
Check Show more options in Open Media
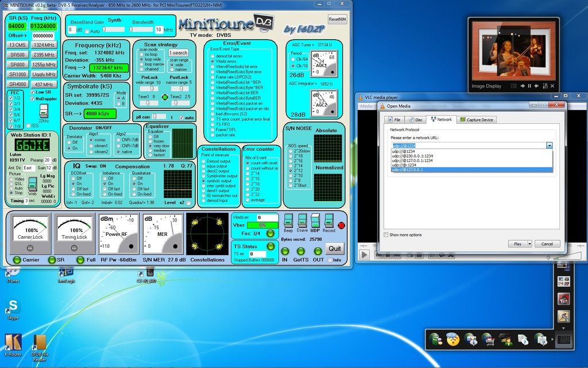386,235
